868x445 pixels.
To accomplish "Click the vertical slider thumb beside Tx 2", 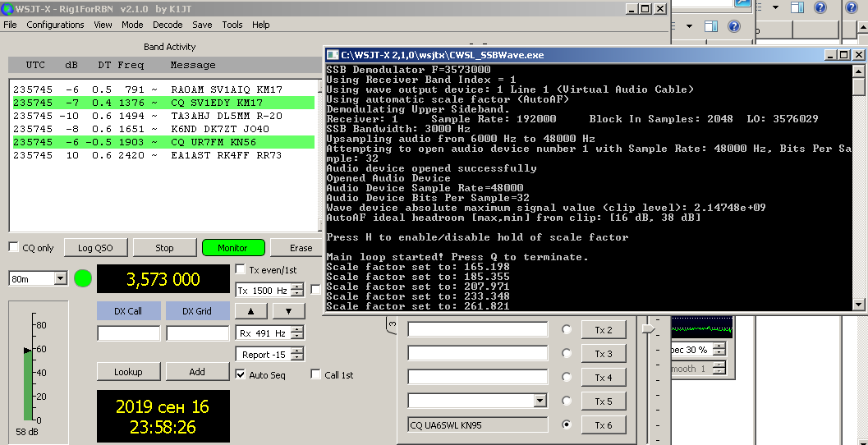I will tap(648, 329).
